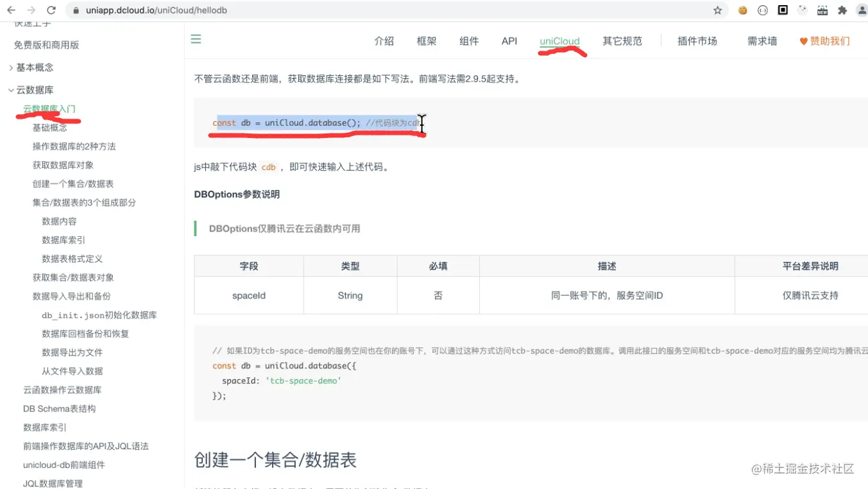Image resolution: width=868 pixels, height=489 pixels.
Task: Open db_init.json初始化数据库 entry
Action: pos(99,315)
